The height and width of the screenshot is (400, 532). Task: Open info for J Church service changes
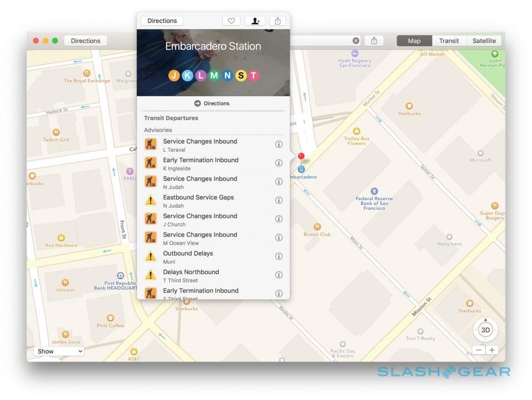[x=279, y=219]
